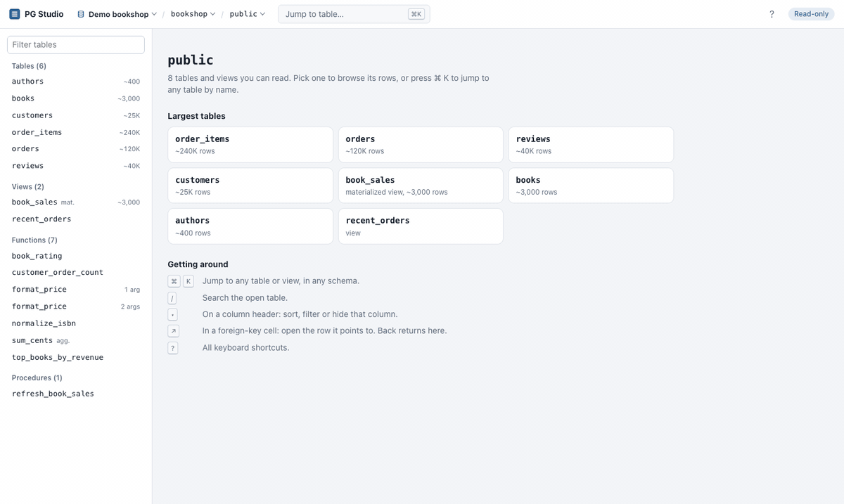Open customer_order_count function
844x504 pixels.
click(76, 273)
